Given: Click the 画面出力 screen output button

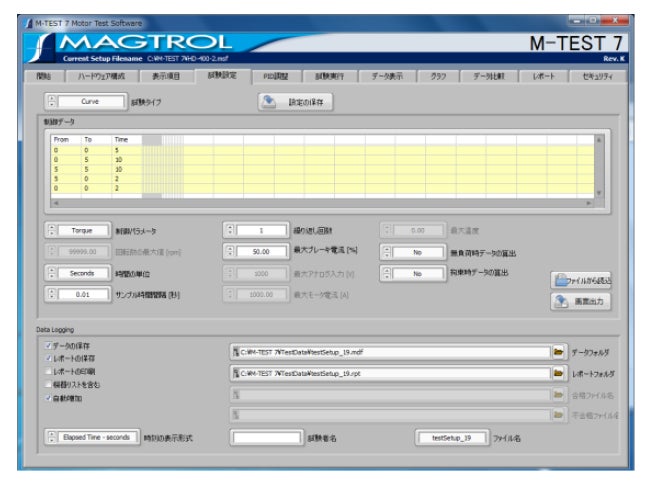Looking at the screenshot, I should click(581, 302).
